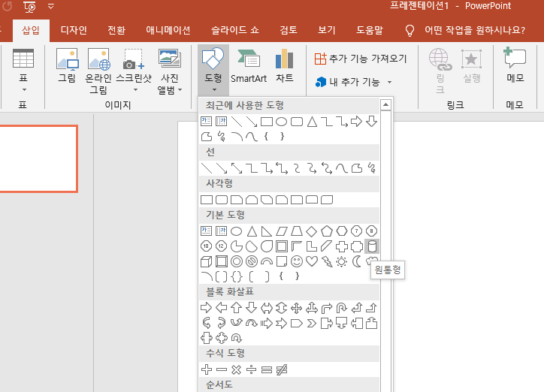Switch to the Review (검토) tab

pyautogui.click(x=289, y=30)
